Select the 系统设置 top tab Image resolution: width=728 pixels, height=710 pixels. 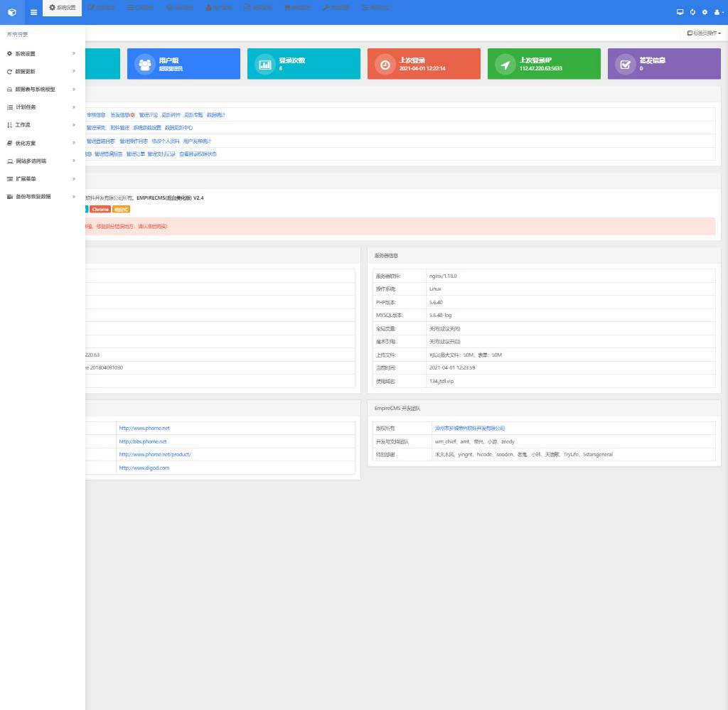[62, 8]
